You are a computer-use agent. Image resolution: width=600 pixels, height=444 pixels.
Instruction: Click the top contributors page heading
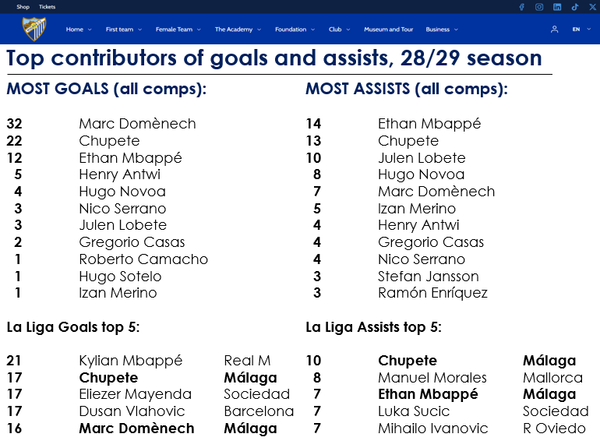[274, 59]
